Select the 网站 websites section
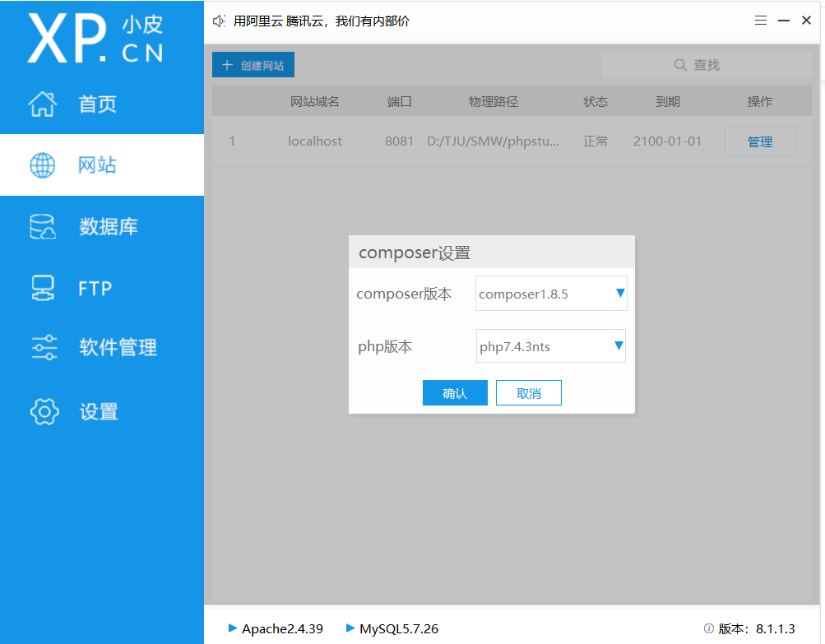This screenshot has width=825, height=644. coord(99,164)
